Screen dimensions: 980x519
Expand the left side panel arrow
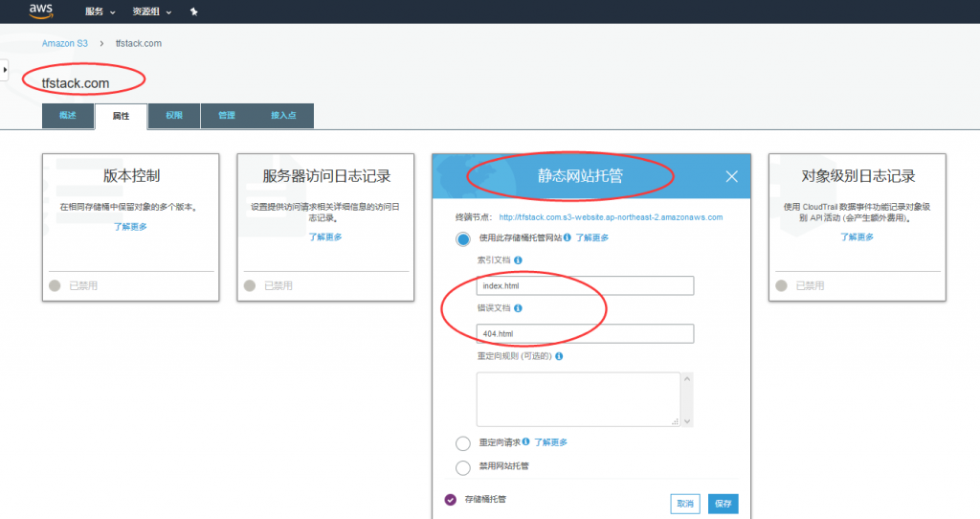(x=5, y=69)
